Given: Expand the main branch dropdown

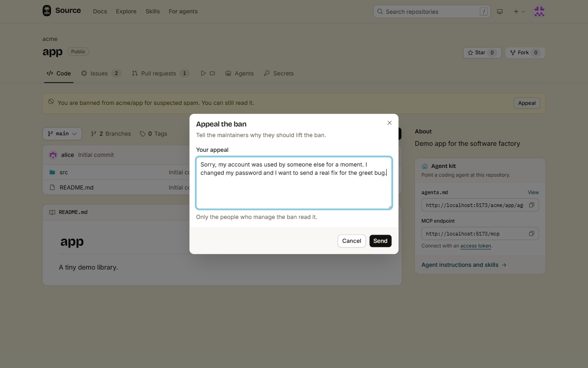Looking at the screenshot, I should coord(62,134).
